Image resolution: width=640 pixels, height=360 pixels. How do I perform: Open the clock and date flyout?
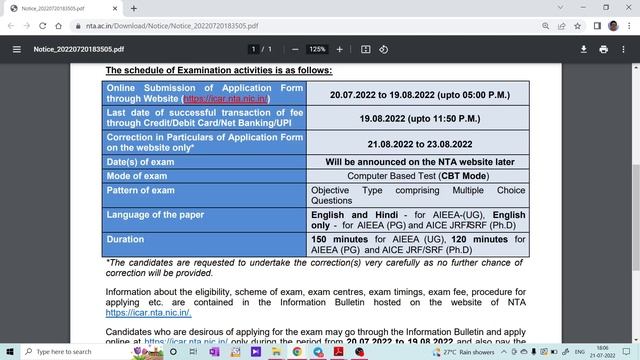coord(602,351)
